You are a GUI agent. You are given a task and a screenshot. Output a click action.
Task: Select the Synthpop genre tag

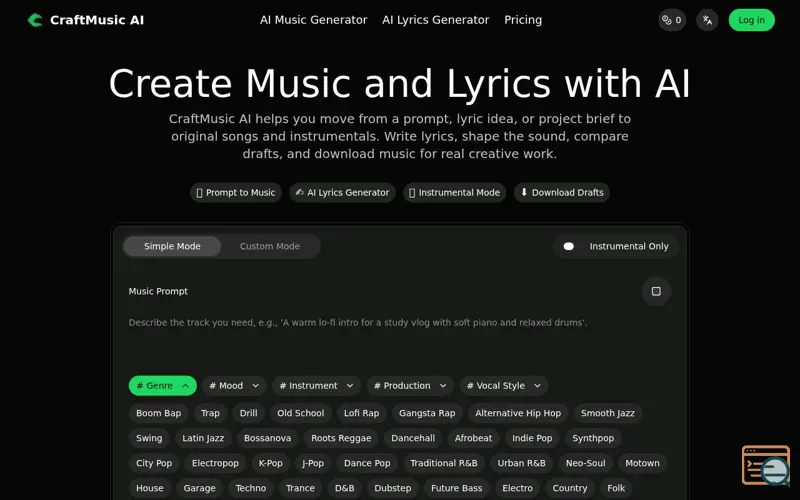(x=593, y=438)
